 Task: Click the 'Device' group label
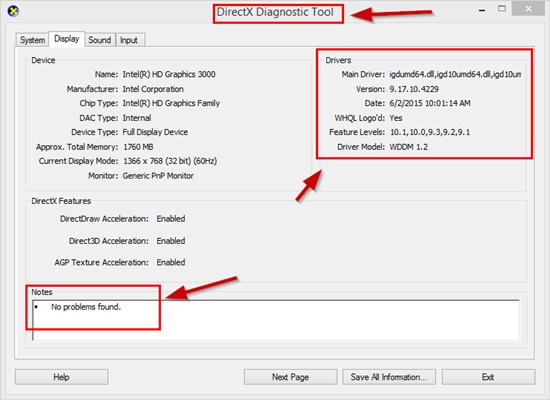tap(43, 60)
